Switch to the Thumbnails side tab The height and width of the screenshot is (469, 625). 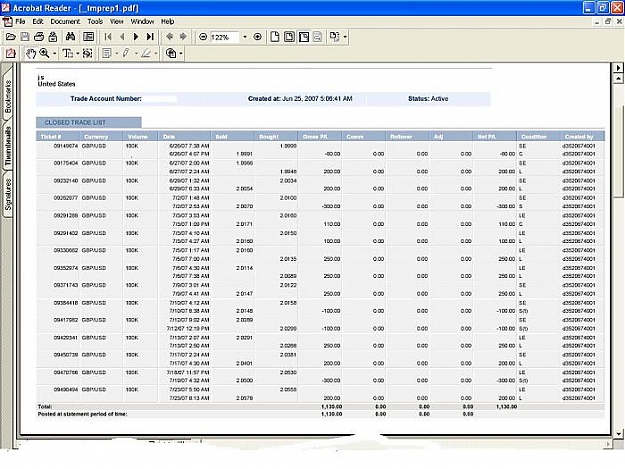8,147
